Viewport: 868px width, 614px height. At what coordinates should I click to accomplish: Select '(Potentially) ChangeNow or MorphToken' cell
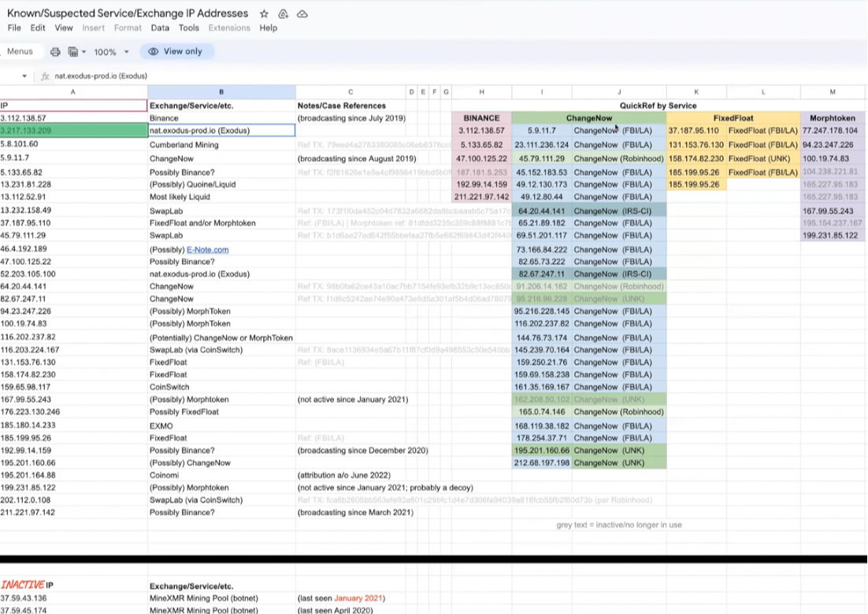click(221, 337)
